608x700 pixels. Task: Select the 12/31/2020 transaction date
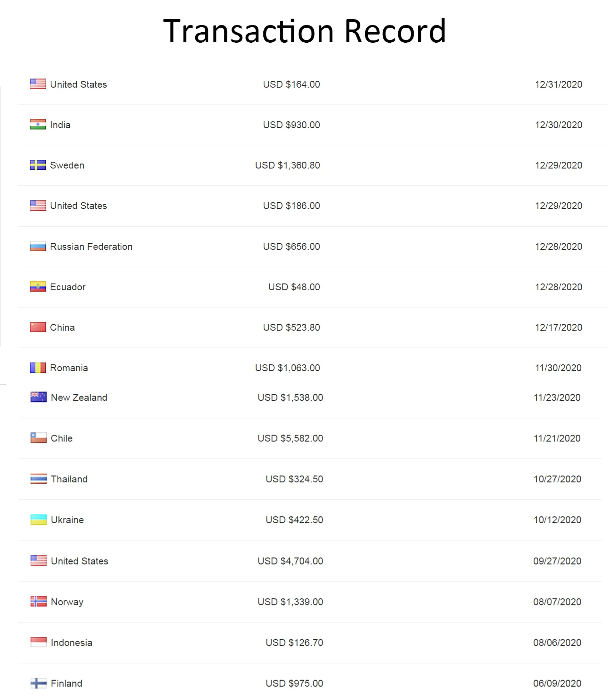[559, 84]
